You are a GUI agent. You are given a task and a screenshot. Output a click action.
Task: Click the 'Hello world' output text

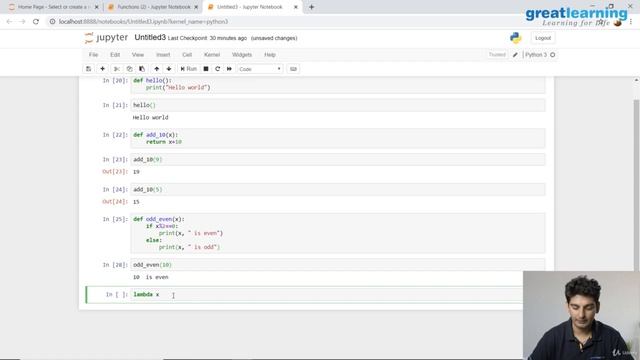pyautogui.click(x=150, y=118)
